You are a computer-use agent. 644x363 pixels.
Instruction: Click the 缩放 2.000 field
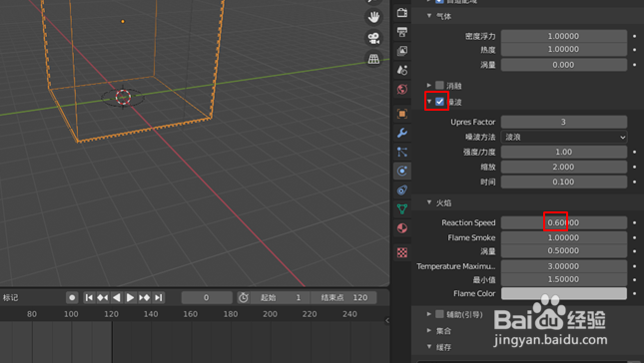click(x=564, y=167)
